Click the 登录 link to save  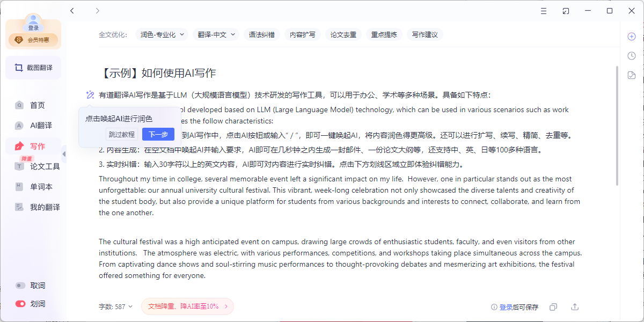(x=506, y=307)
